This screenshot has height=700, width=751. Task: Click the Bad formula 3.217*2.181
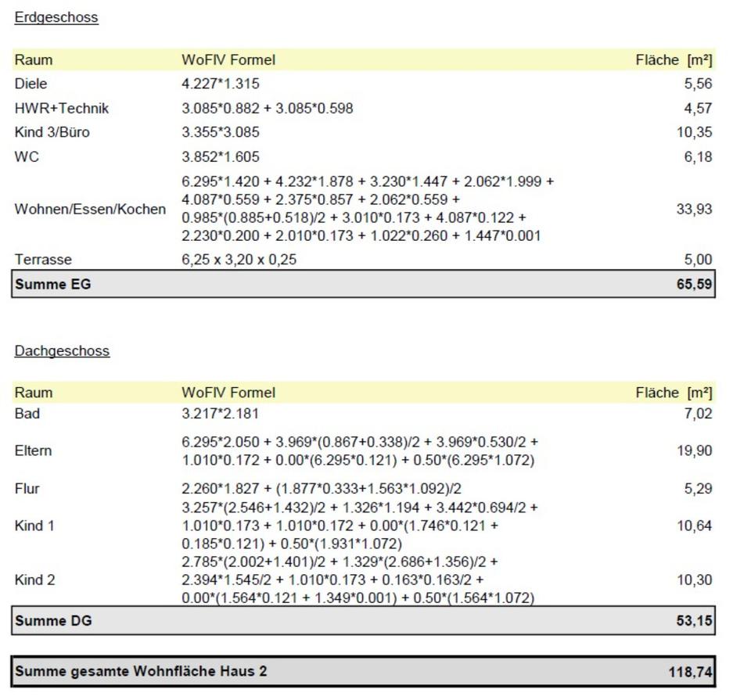click(x=220, y=413)
